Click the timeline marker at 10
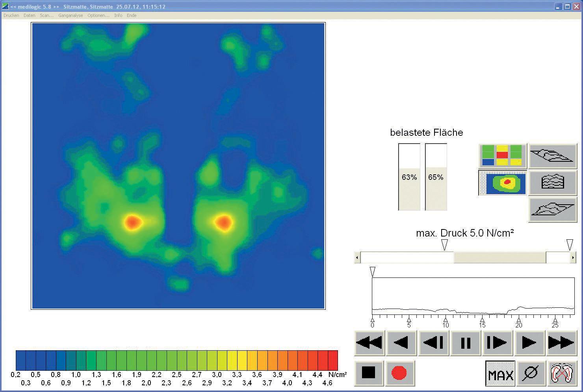The height and width of the screenshot is (392, 583). [446, 319]
